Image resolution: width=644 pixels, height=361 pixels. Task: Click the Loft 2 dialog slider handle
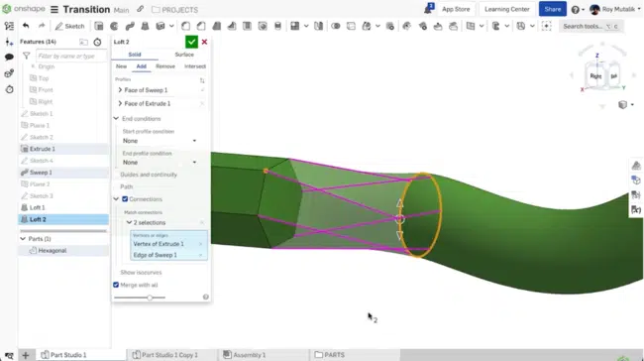(150, 298)
